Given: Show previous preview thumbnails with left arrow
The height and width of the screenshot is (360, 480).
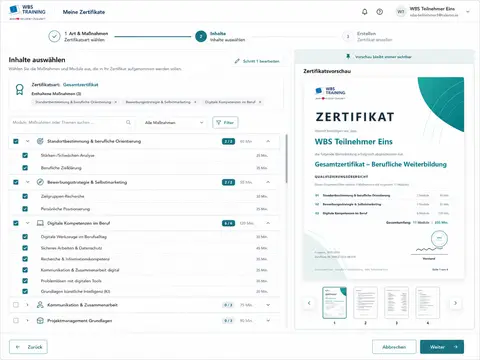Looking at the screenshot, I should click(309, 303).
